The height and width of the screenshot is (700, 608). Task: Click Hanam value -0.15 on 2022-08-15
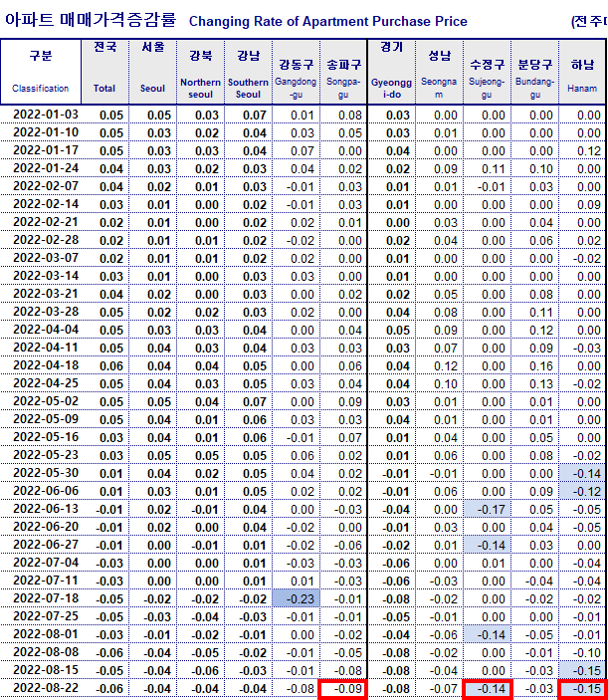582,670
